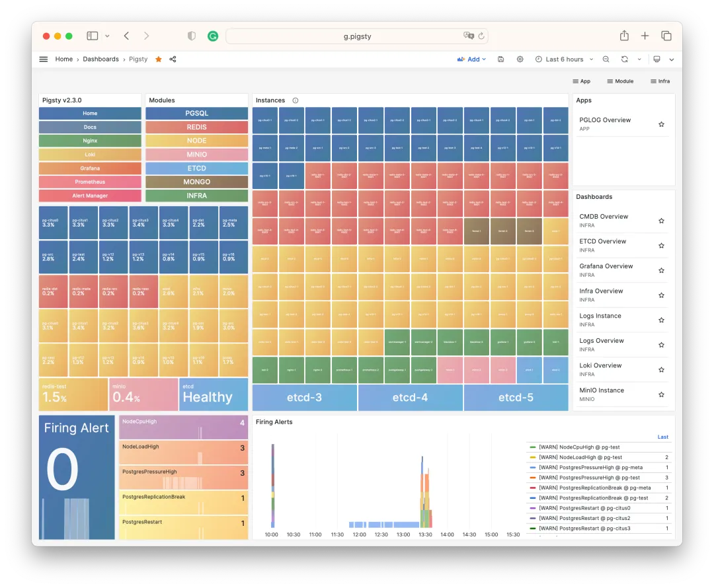
Task: Open the Last 6 hours time picker
Action: [559, 59]
